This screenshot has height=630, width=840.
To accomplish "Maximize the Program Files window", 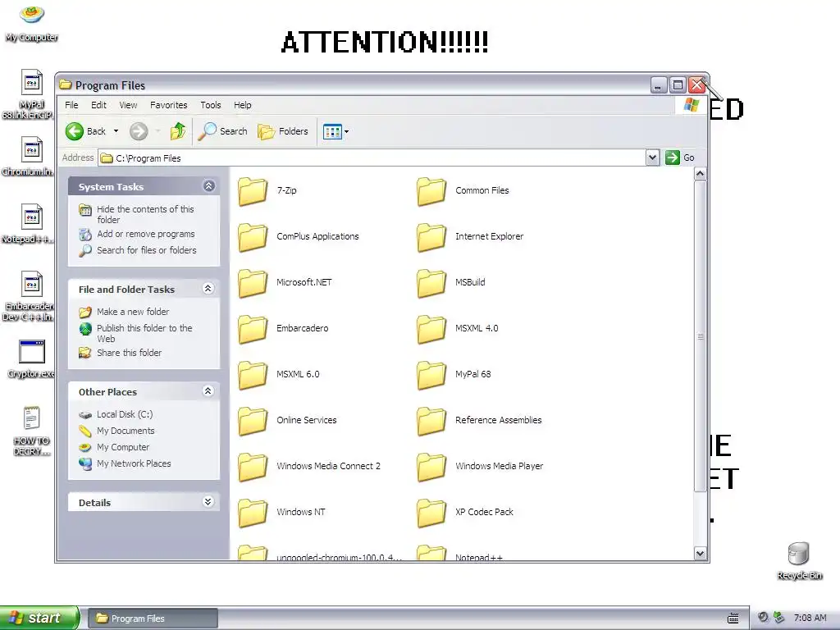I will click(x=678, y=85).
